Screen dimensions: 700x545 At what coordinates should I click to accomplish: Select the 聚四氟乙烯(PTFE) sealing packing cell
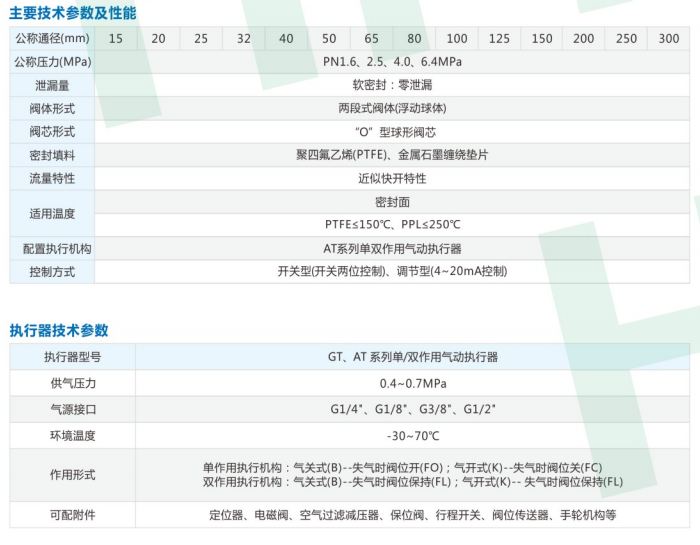point(392,155)
